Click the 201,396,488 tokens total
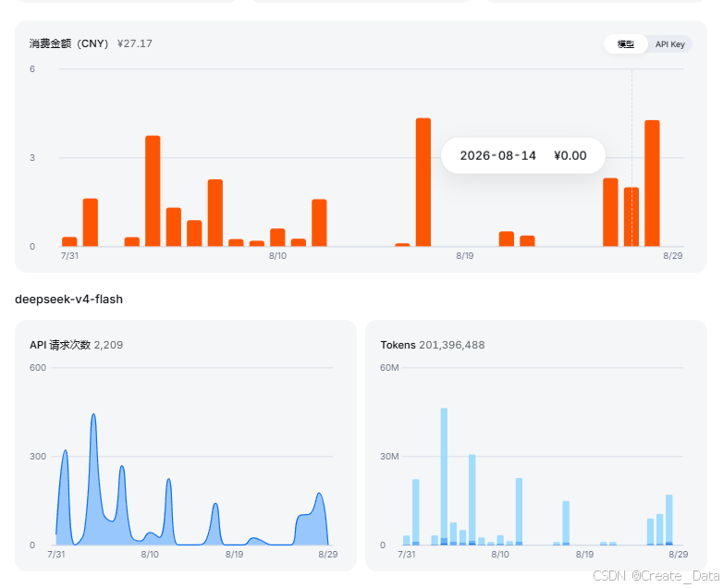The image size is (723, 588). click(452, 345)
